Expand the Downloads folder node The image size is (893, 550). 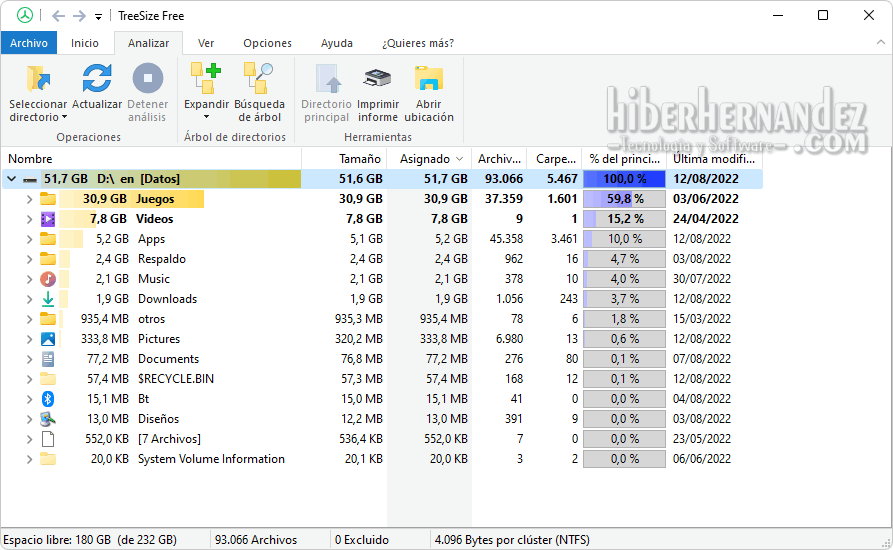point(30,299)
